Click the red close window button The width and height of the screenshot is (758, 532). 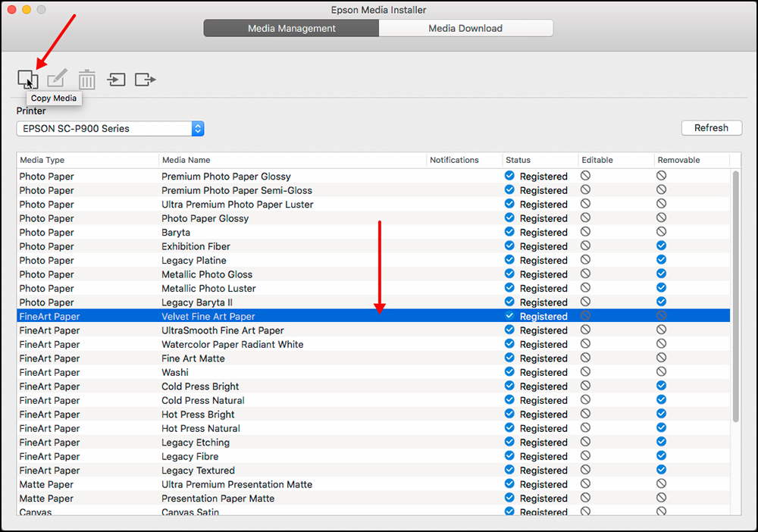[12, 10]
